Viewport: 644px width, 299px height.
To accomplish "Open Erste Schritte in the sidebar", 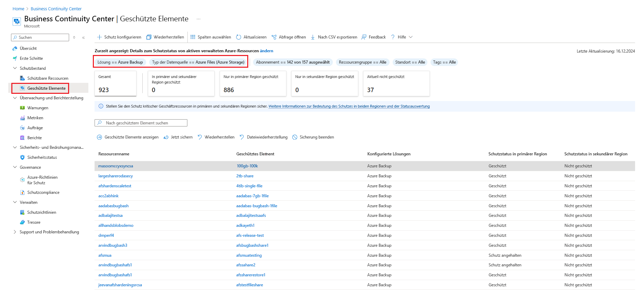I will click(x=31, y=58).
